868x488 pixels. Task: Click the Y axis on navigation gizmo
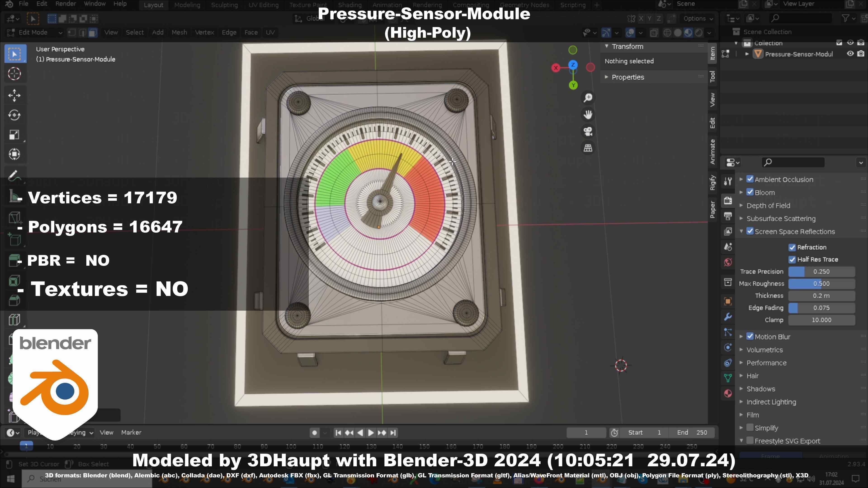tap(573, 85)
